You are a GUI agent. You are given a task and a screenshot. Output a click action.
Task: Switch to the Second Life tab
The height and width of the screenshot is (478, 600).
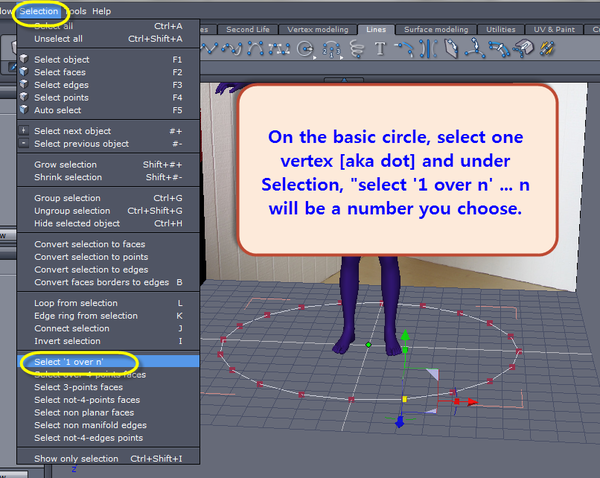point(248,29)
